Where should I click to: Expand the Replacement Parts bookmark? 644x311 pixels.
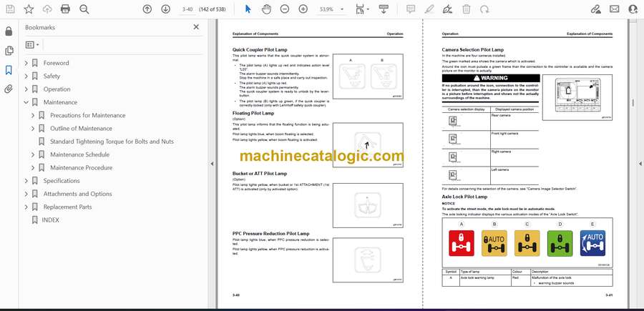coord(26,207)
